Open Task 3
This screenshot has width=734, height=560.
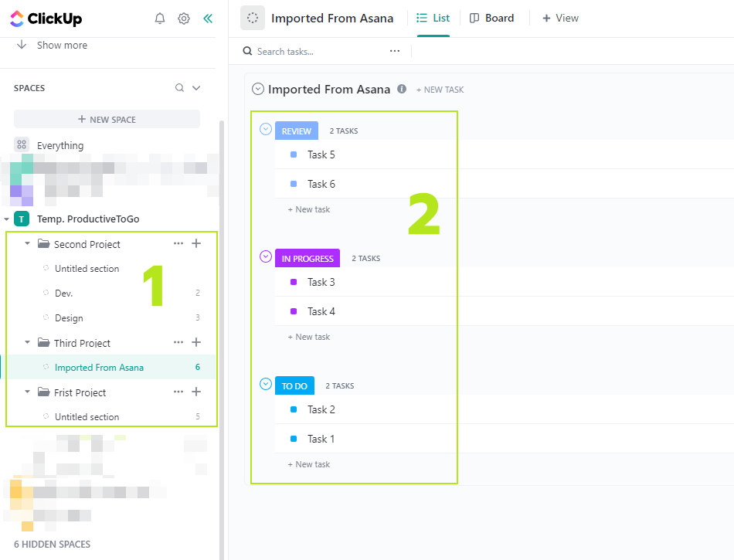[321, 282]
